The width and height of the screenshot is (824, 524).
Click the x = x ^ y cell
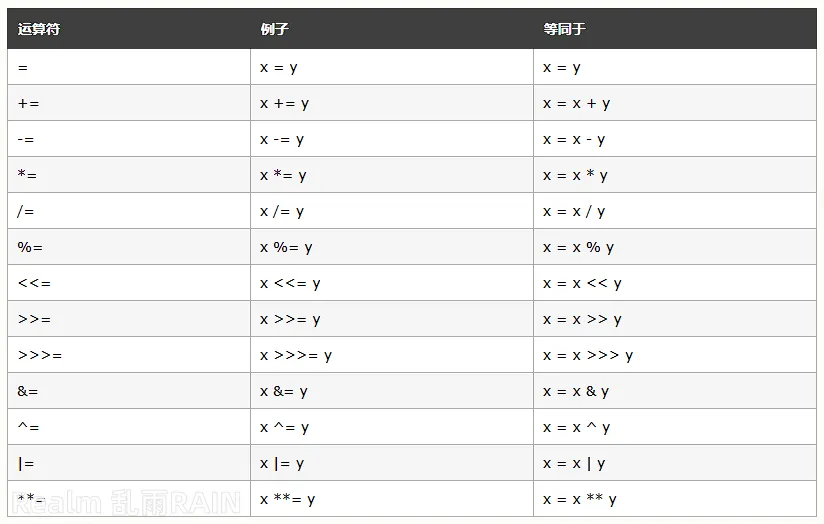[x=576, y=427]
